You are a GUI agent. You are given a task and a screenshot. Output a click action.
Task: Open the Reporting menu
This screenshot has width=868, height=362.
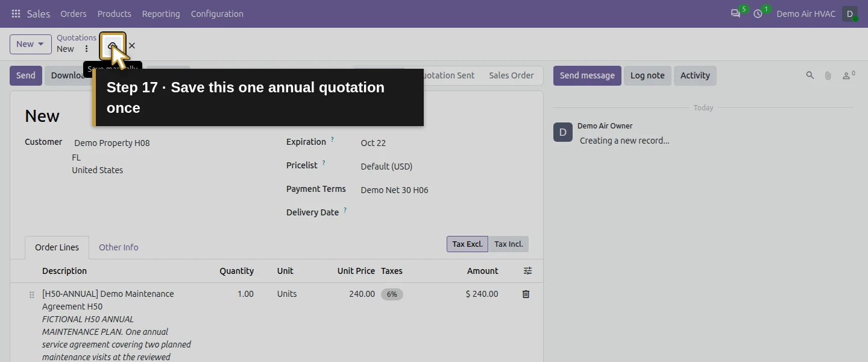point(161,14)
